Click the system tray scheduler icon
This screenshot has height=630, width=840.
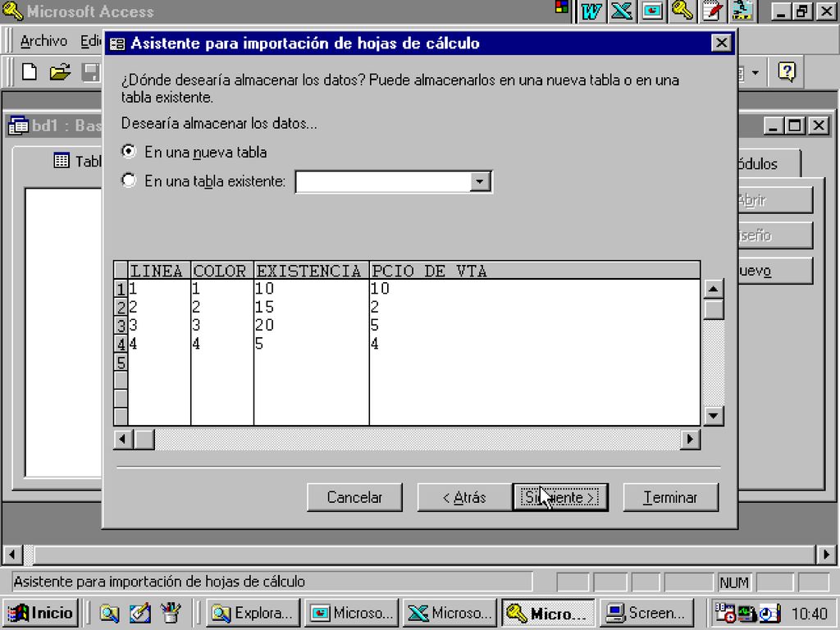(x=725, y=613)
